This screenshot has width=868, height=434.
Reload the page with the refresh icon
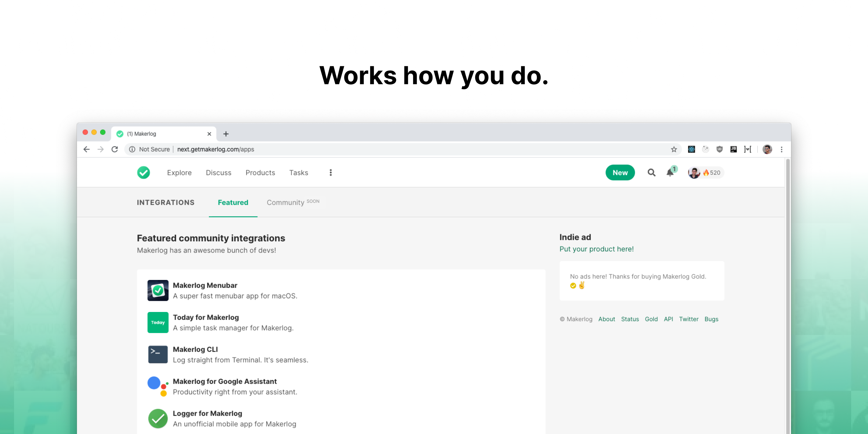[x=115, y=149]
